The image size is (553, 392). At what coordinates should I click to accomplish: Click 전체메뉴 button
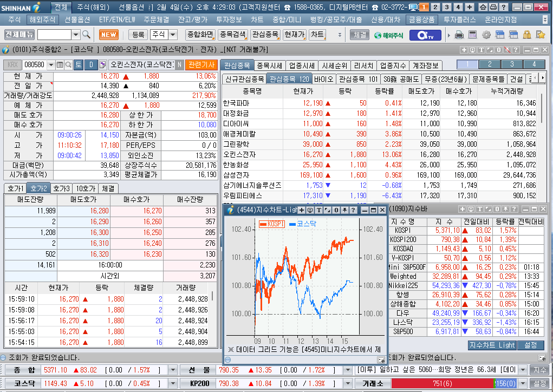click(19, 35)
